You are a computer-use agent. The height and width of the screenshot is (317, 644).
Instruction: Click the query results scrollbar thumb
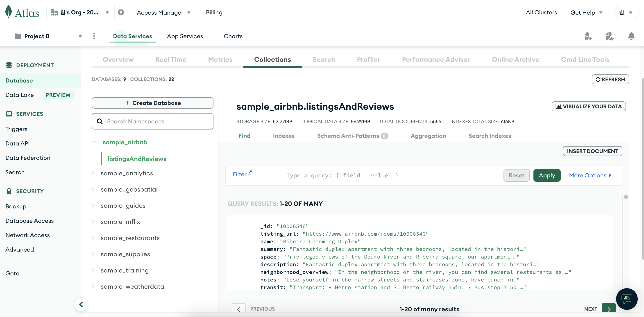[626, 197]
